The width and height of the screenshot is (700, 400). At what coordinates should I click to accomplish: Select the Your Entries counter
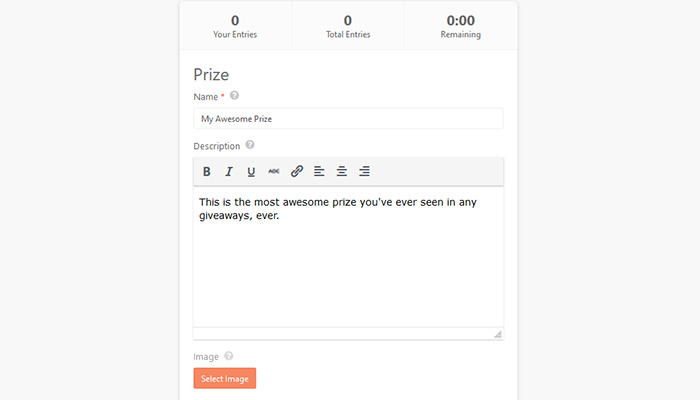point(235,26)
